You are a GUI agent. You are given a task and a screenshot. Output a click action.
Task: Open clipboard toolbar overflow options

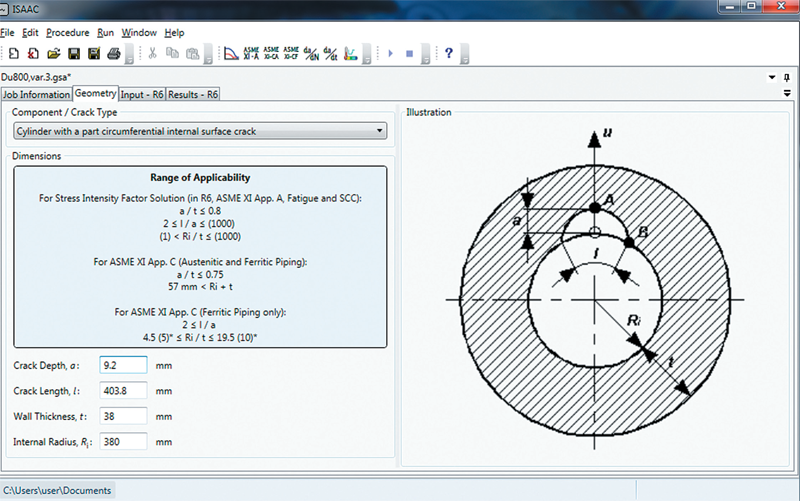[x=208, y=54]
